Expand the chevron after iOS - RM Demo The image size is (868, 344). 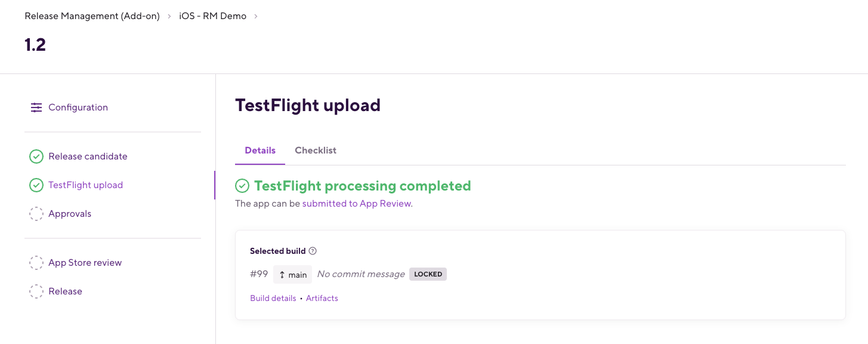[255, 16]
